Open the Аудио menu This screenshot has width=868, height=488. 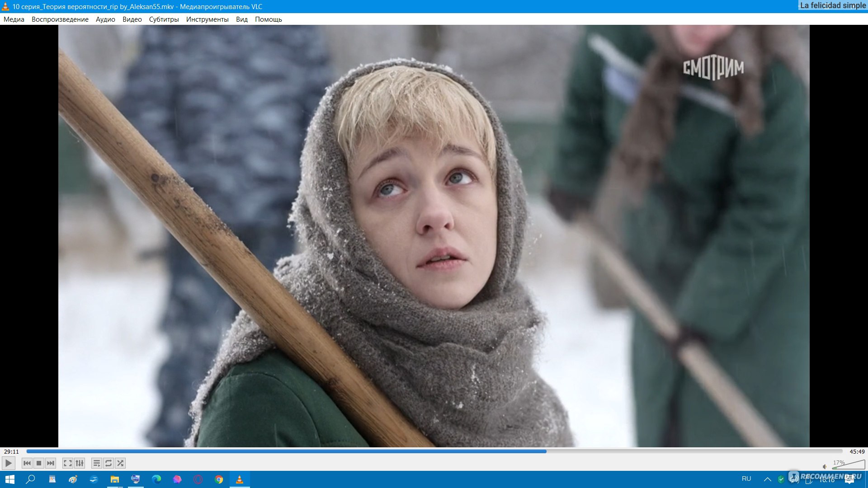tap(105, 19)
